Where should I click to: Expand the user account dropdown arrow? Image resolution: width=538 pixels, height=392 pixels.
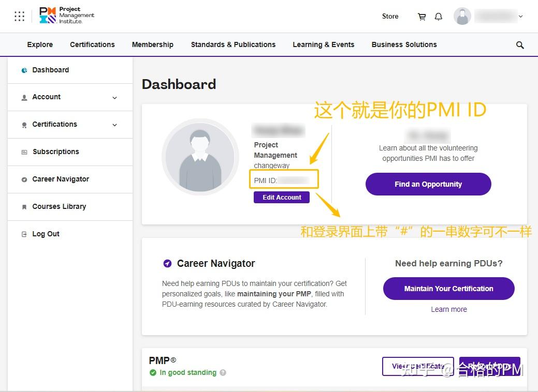(x=520, y=16)
